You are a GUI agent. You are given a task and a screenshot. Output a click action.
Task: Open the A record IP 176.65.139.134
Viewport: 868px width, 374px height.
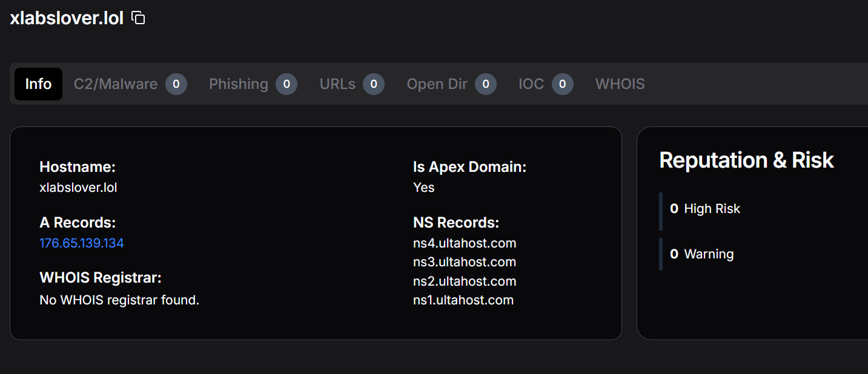coord(82,243)
